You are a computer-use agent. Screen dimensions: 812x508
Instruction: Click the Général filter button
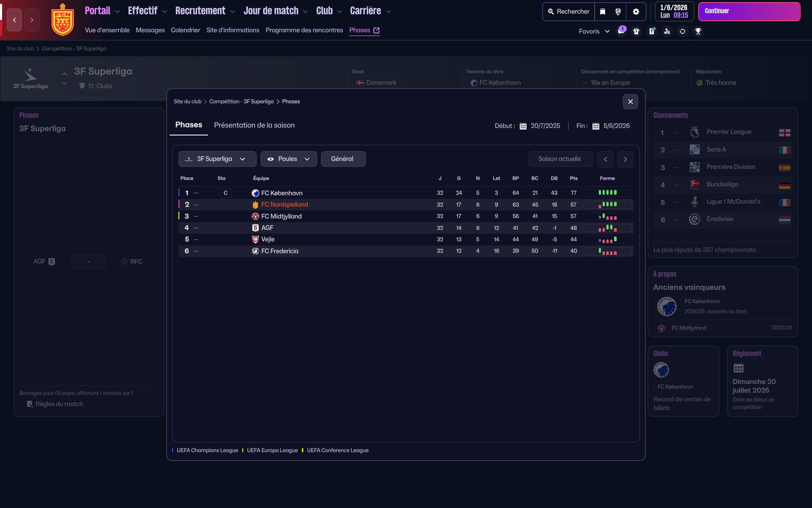point(343,159)
